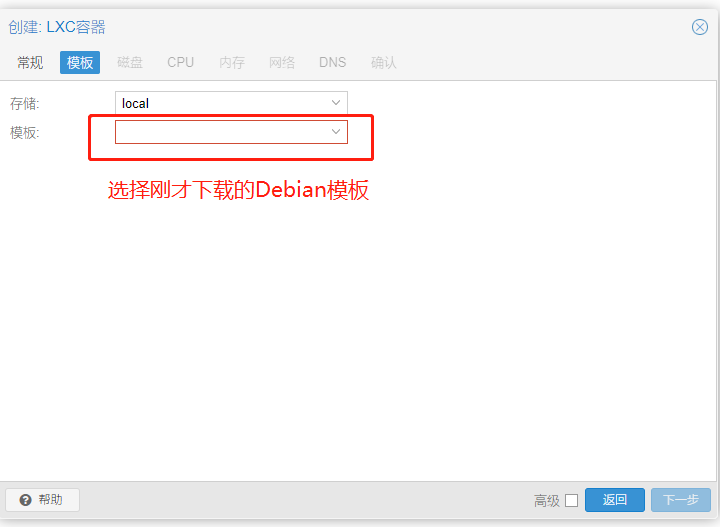Screen dimensions: 720x527
Task: Open the CPU tab
Action: click(x=181, y=62)
